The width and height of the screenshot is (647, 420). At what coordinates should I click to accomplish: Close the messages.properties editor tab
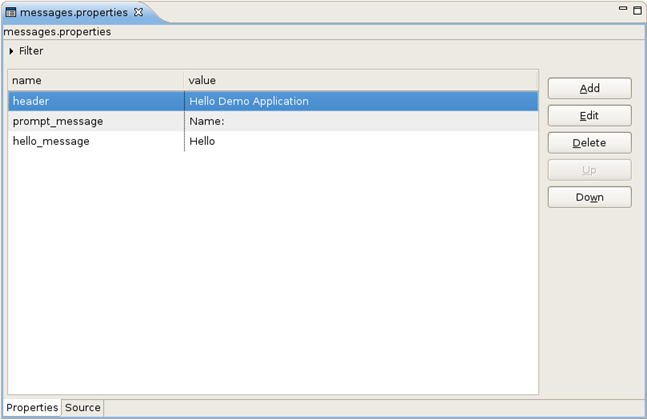pos(139,13)
